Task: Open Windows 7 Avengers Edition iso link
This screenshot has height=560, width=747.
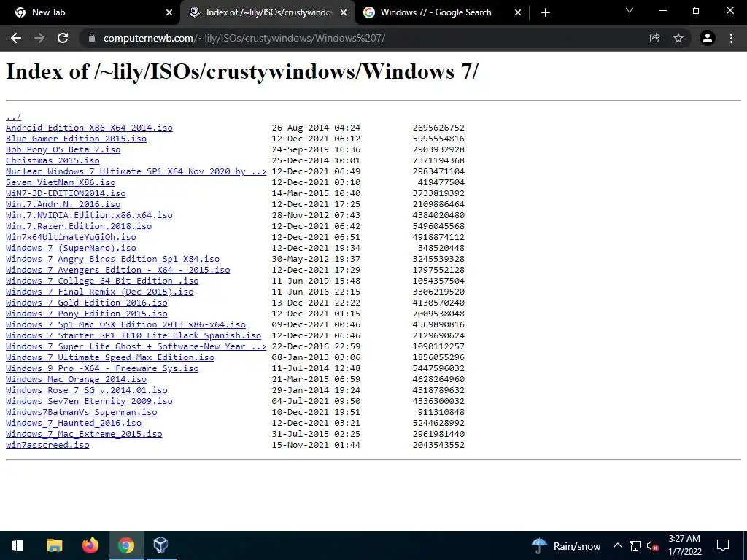Action: click(x=117, y=270)
